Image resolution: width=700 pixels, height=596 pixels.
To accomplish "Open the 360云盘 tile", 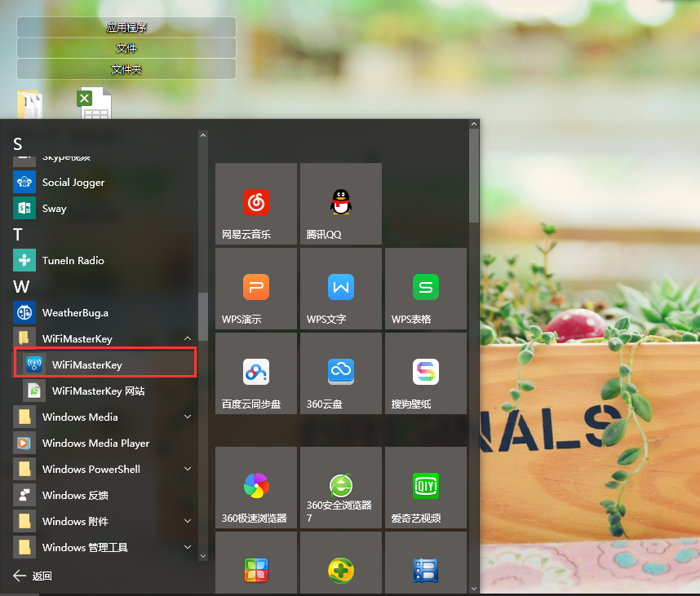I will pyautogui.click(x=341, y=373).
